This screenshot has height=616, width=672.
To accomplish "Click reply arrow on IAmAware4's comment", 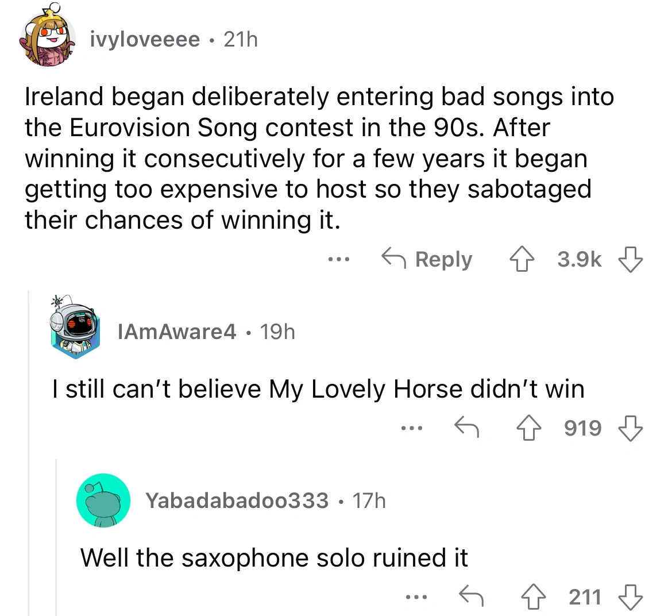I will pyautogui.click(x=467, y=428).
